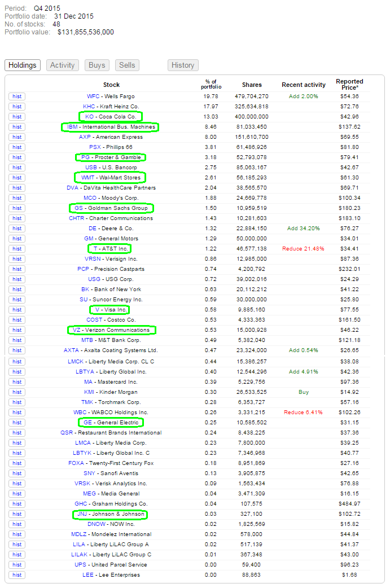Click the 479,704,270 shares value
Viewport: 390px width, 588px height.
(252, 96)
